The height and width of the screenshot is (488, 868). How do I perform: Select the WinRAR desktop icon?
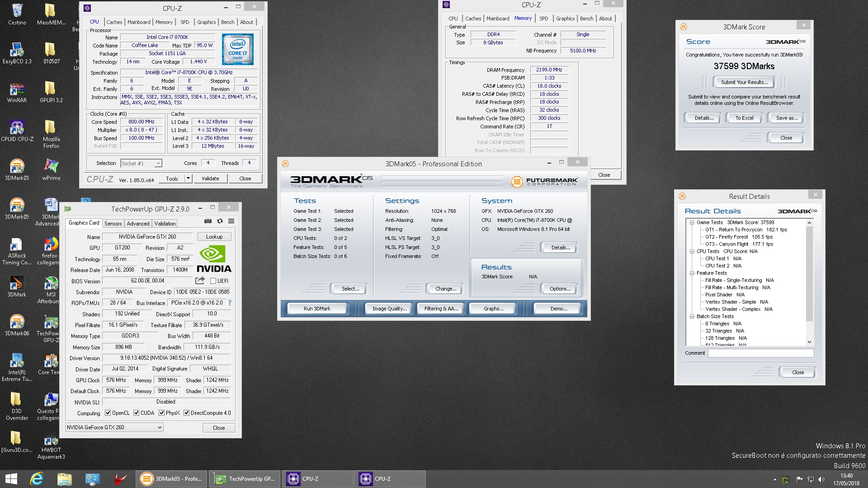click(x=17, y=92)
